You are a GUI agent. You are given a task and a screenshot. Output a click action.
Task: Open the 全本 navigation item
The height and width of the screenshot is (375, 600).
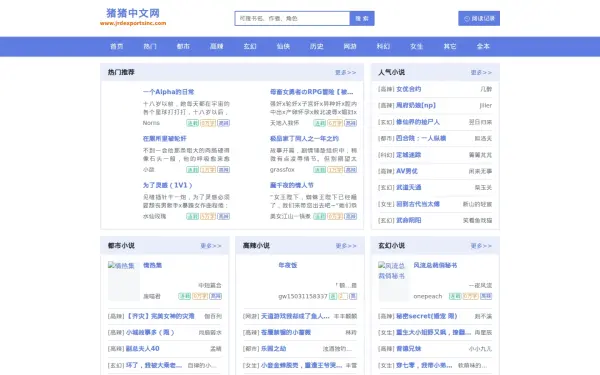(x=483, y=46)
